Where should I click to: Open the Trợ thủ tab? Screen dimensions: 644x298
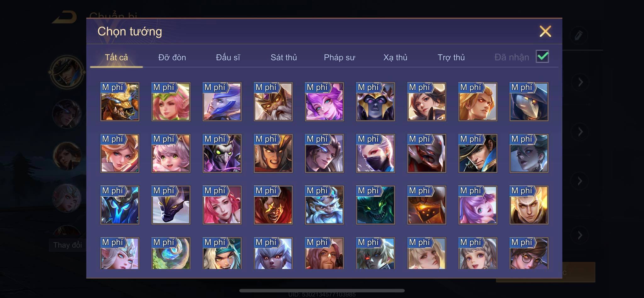(x=451, y=57)
